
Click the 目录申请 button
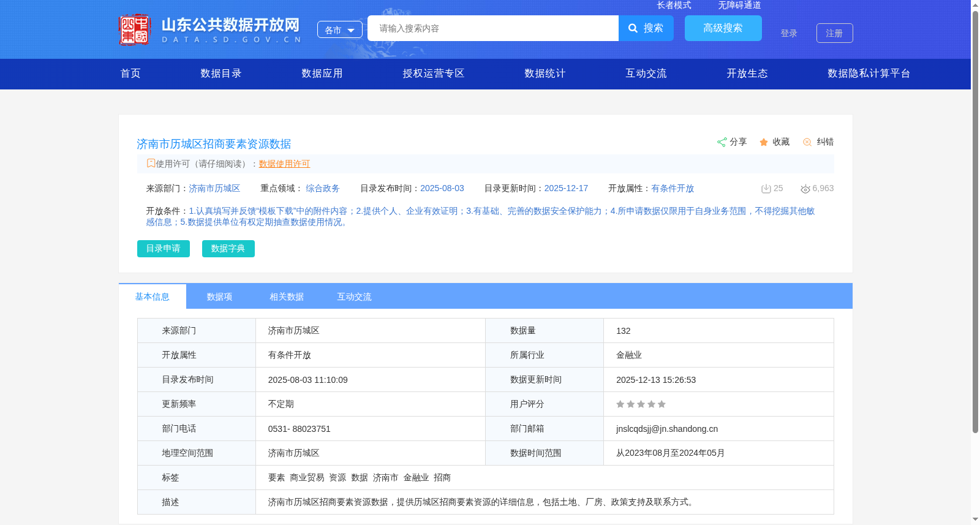(164, 248)
